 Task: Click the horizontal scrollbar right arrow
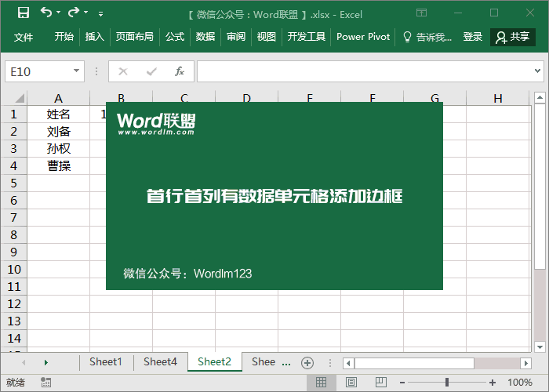coord(525,363)
